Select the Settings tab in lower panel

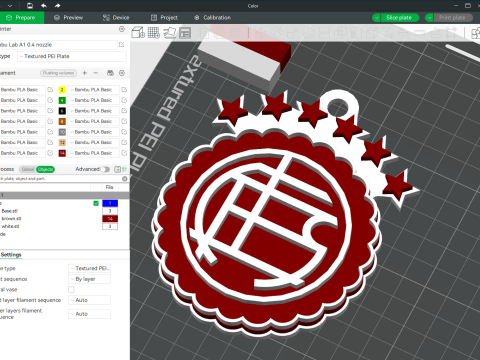pos(11,255)
